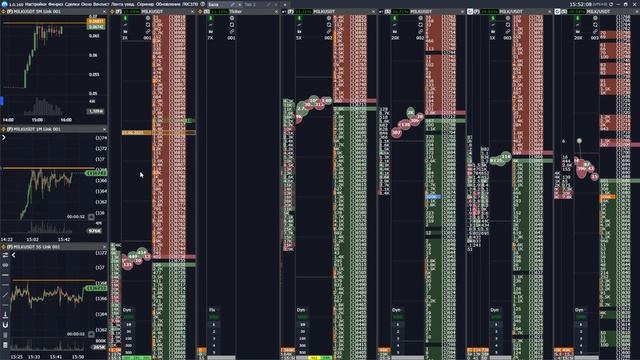Screen dimensions: 640x360
Task: Toggle Dyn volume mode in 5X order book
Action: [x=302, y=310]
